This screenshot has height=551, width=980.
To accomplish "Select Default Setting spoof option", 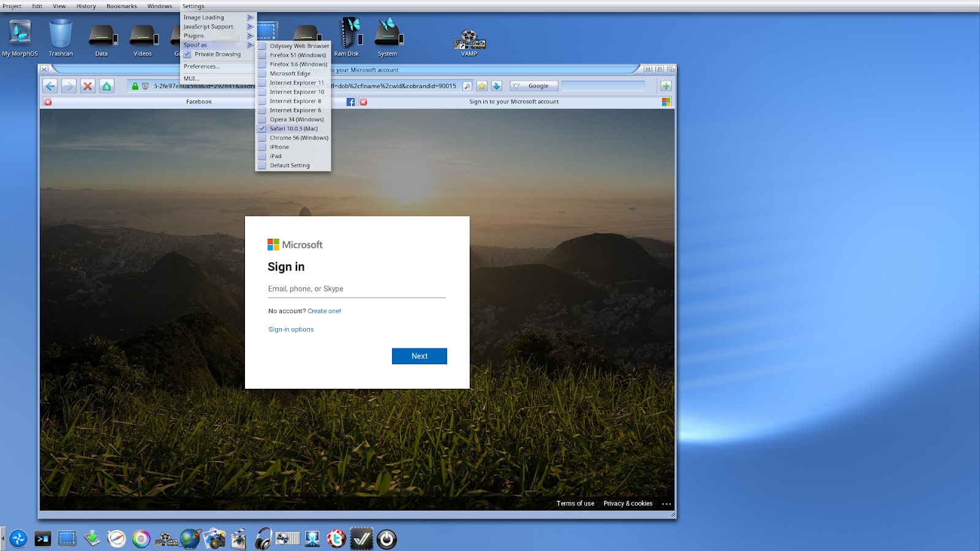I will click(x=293, y=165).
